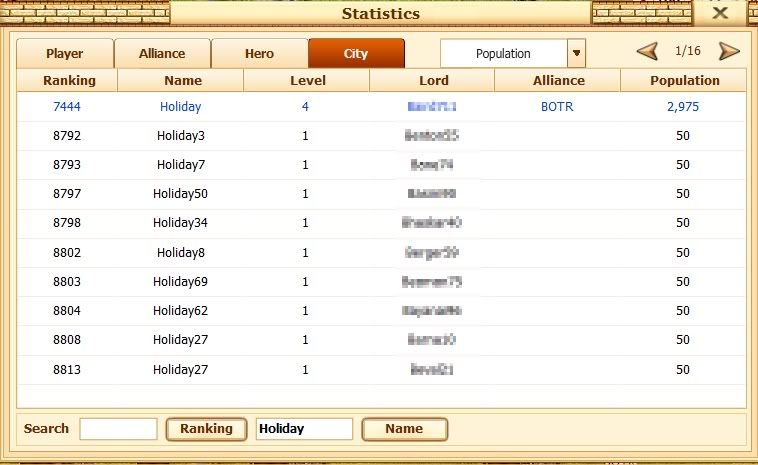Click the Lord column header

(x=432, y=81)
